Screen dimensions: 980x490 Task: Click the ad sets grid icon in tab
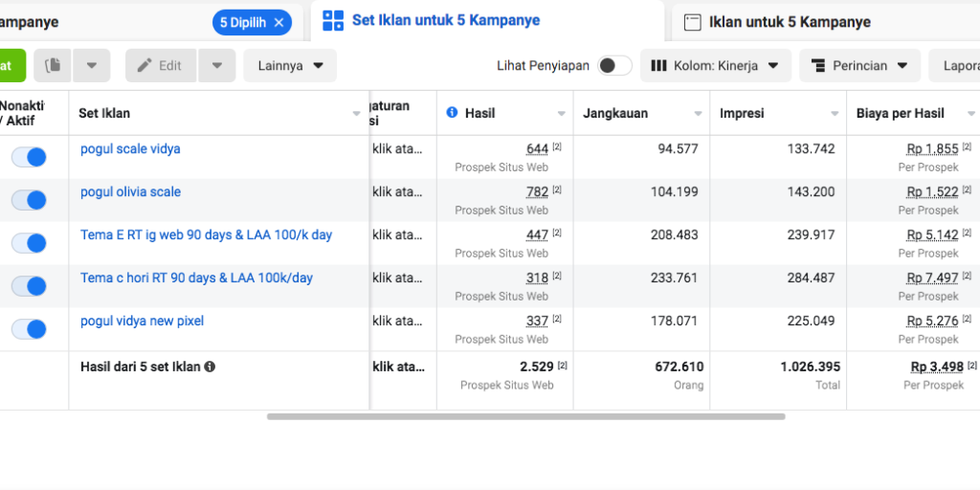click(333, 20)
